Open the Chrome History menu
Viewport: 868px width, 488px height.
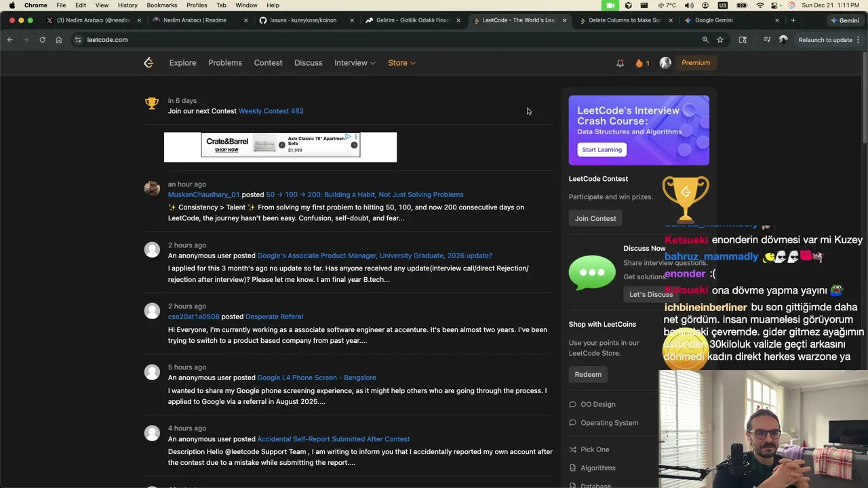pyautogui.click(x=127, y=5)
